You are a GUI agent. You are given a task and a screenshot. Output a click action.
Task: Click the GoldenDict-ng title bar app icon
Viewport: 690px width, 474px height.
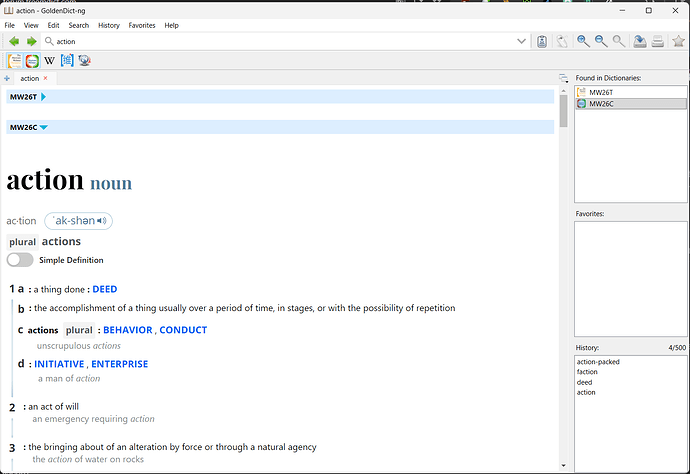(8, 10)
